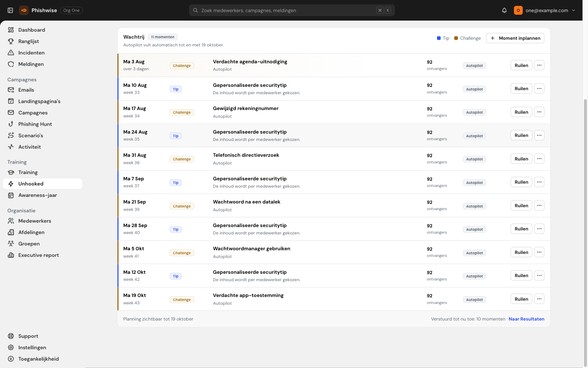The image size is (588, 368).
Task: Open more options for Ma 21 Sep row
Action: tap(539, 205)
